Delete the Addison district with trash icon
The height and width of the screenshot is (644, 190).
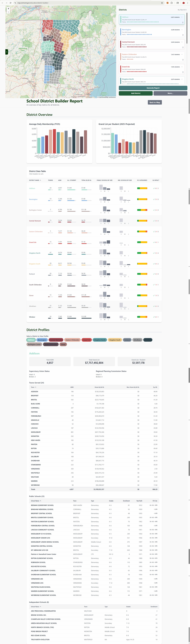[x=183, y=23]
